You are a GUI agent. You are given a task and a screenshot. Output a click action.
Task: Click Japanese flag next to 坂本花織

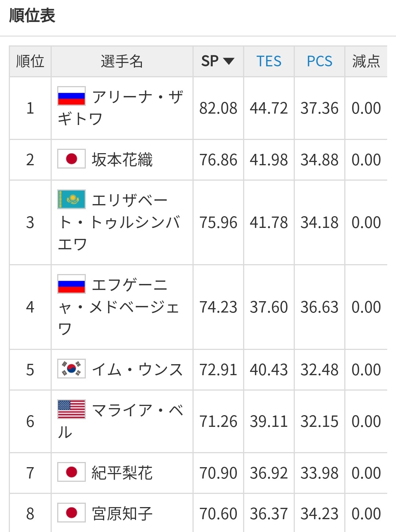pos(71,159)
